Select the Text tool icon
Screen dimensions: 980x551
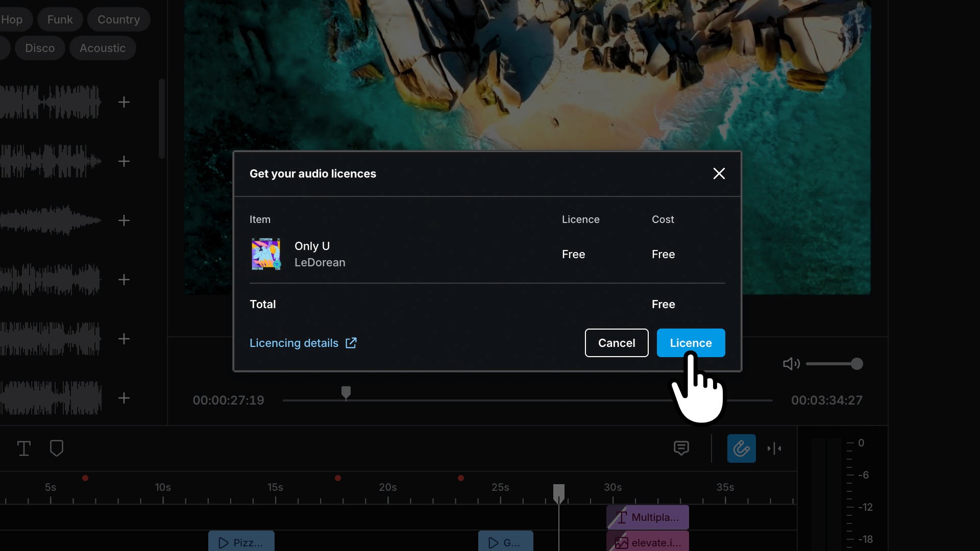tap(24, 448)
